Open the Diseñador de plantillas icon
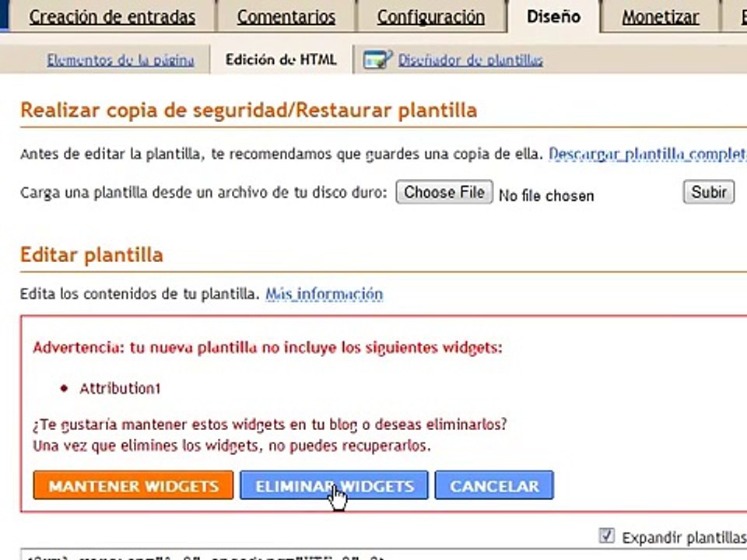Image resolution: width=747 pixels, height=560 pixels. pos(377,60)
